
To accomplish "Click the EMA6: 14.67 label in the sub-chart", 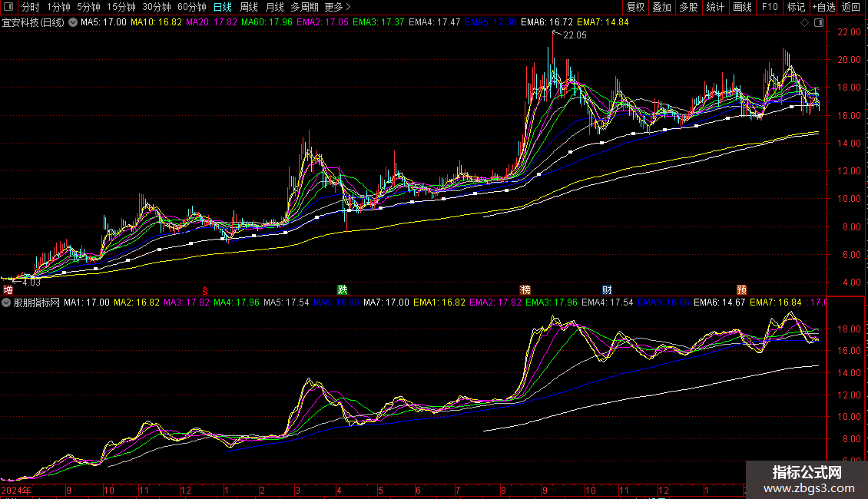I will click(720, 302).
